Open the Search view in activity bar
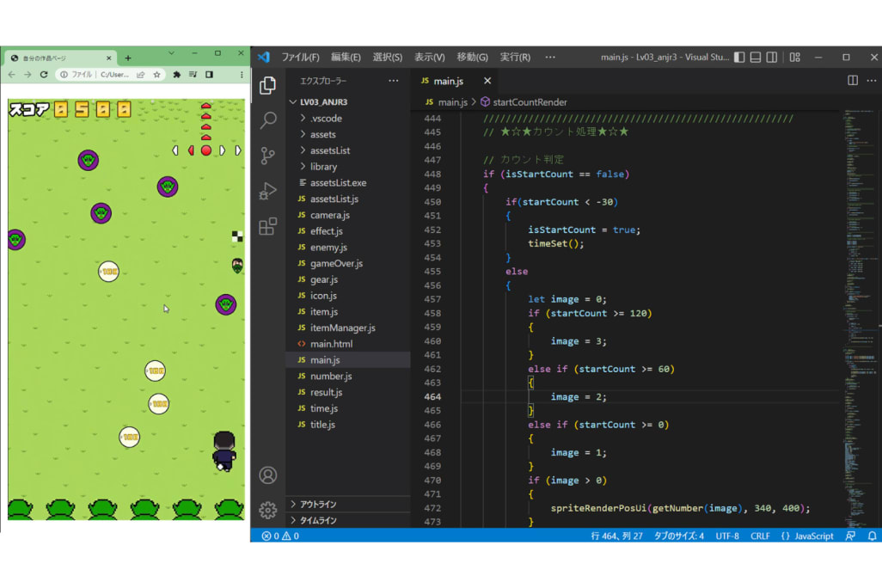882x588 pixels. [268, 120]
